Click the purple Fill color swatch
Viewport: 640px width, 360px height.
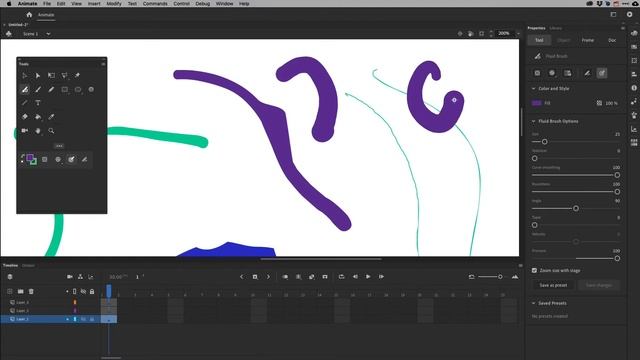(537, 103)
